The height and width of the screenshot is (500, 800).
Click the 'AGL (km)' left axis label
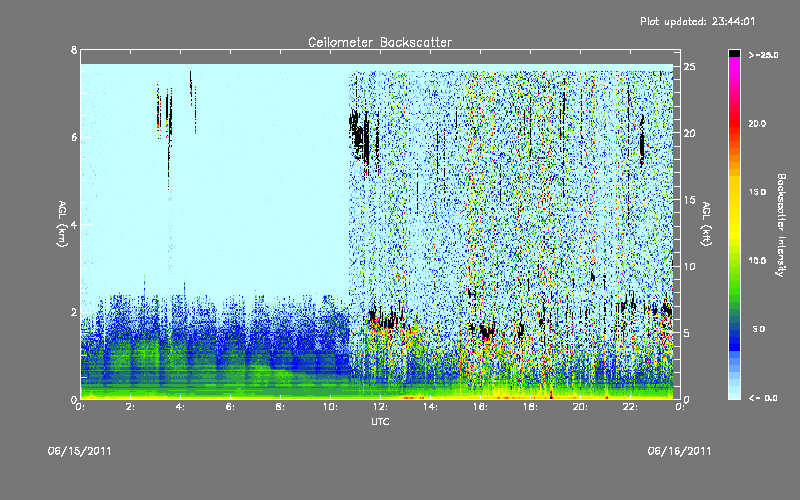pyautogui.click(x=62, y=224)
